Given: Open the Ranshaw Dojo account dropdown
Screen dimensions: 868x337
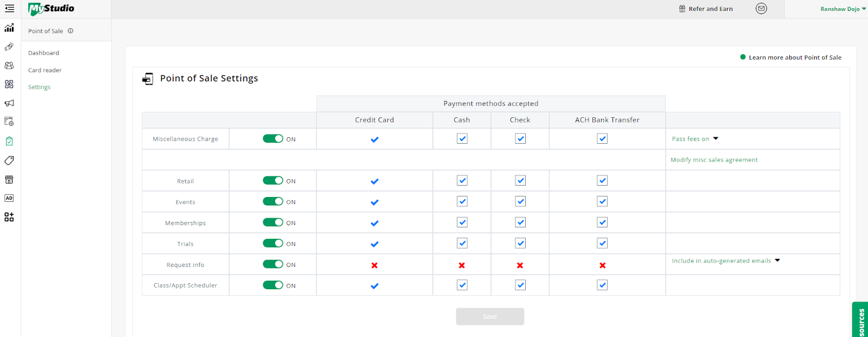Looking at the screenshot, I should [x=843, y=9].
